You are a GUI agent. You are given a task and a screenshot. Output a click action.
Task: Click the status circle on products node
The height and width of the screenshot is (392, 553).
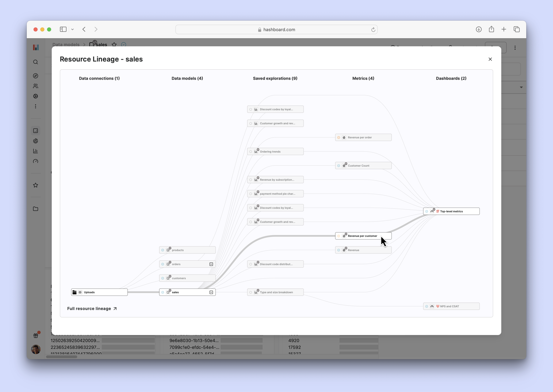tap(163, 250)
